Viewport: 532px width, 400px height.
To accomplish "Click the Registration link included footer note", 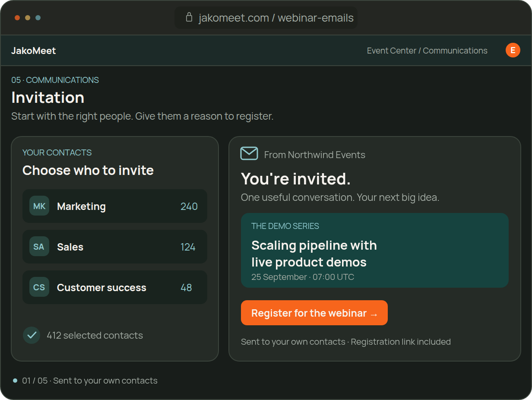I will tap(401, 342).
